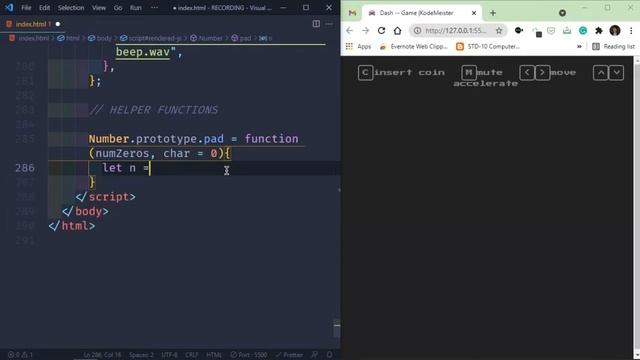Select the index.html editor tab
Image resolution: width=640 pixels, height=360 pixels.
pos(33,24)
